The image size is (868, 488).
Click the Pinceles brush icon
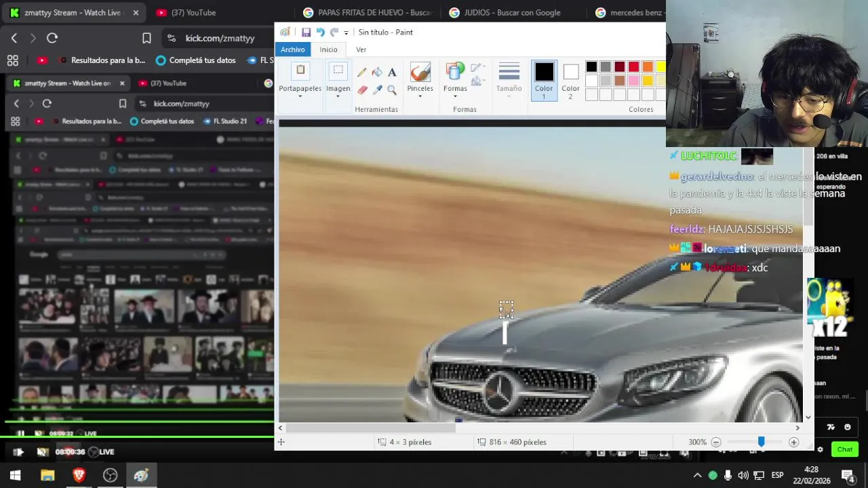[420, 72]
